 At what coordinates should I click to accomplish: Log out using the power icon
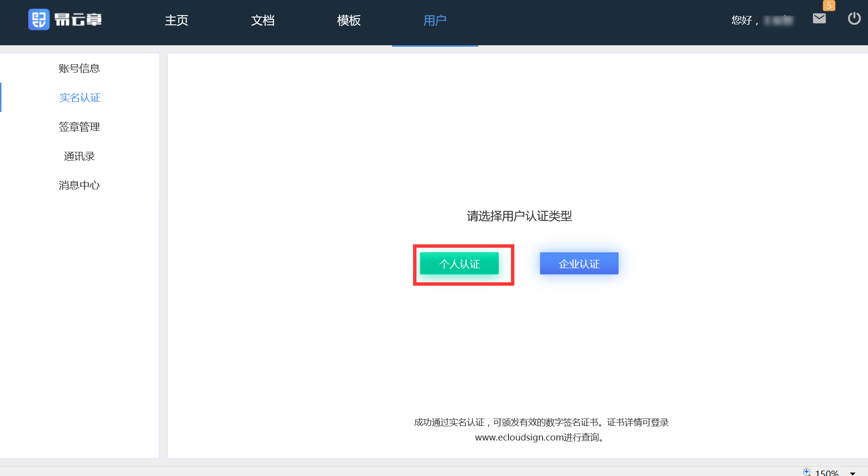click(x=854, y=18)
